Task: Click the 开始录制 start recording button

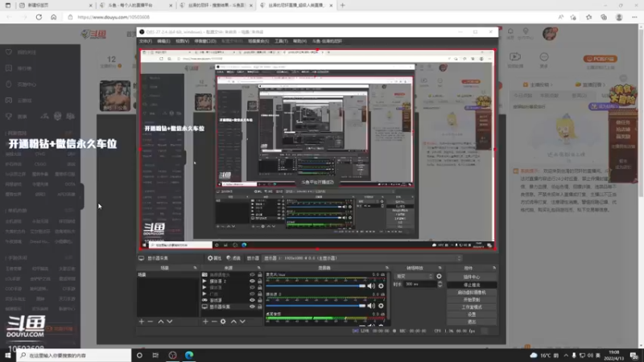Action: [472, 299]
